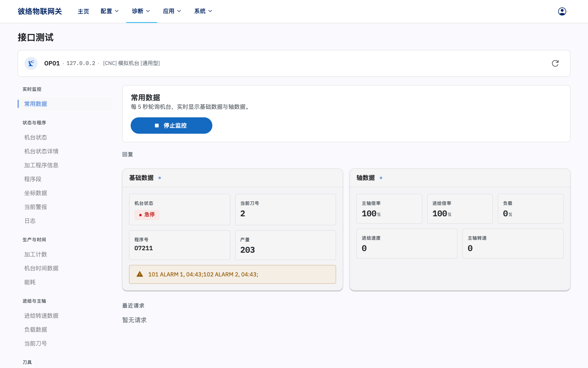The height and width of the screenshot is (368, 588).
Task: Click the 负载 0% card
Action: pyautogui.click(x=530, y=209)
